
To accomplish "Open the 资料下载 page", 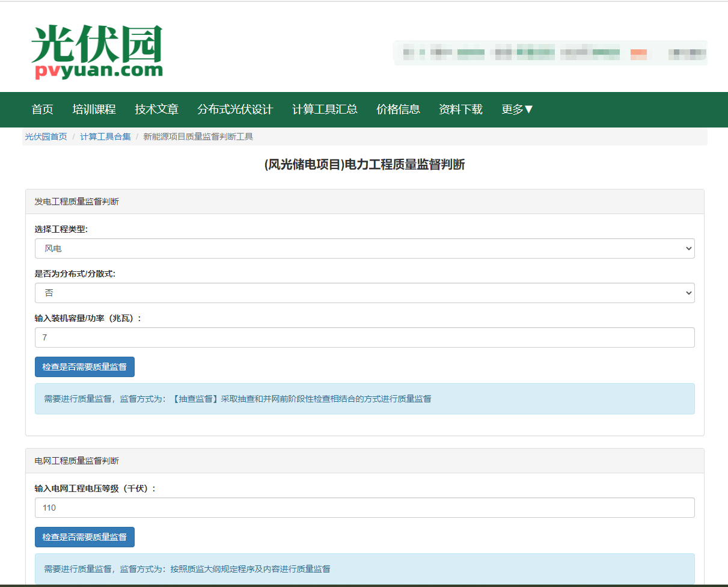I will (460, 109).
